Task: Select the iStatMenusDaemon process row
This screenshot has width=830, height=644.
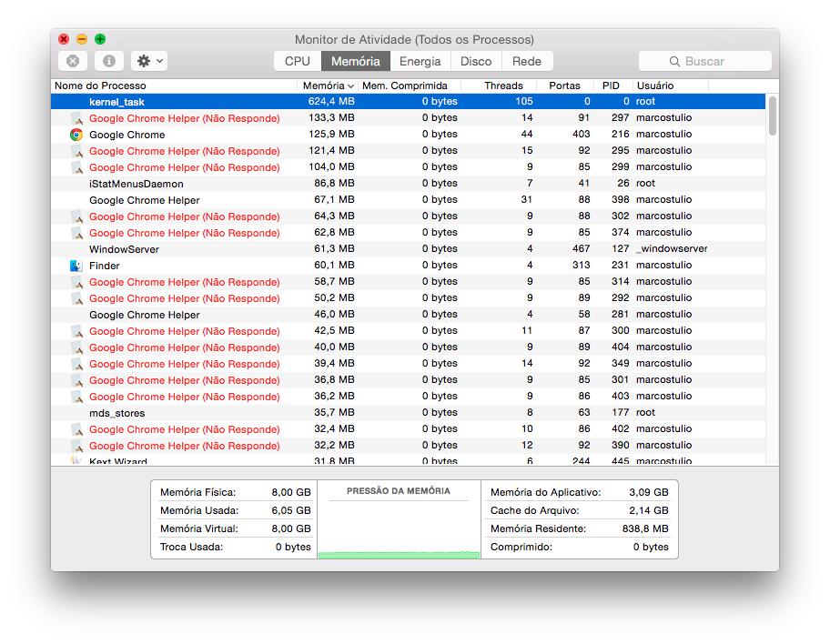Action: pyautogui.click(x=408, y=184)
